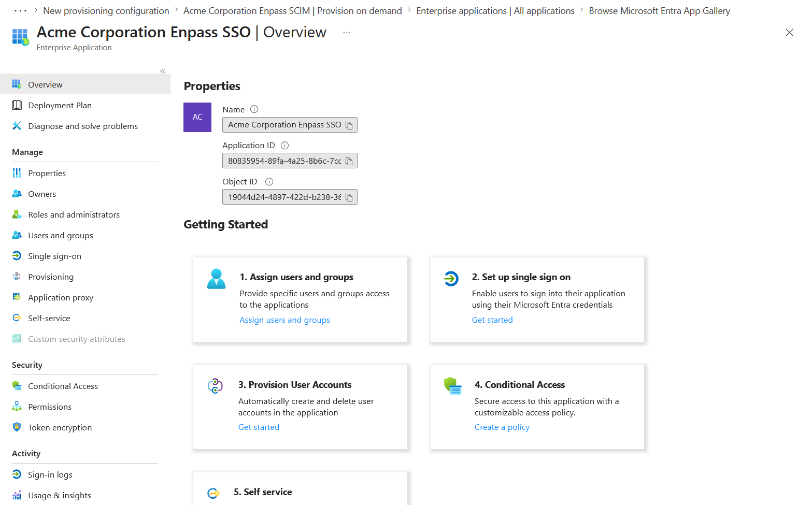Click the Roles and administrators icon
Image resolution: width=812 pixels, height=505 pixels.
coord(17,214)
